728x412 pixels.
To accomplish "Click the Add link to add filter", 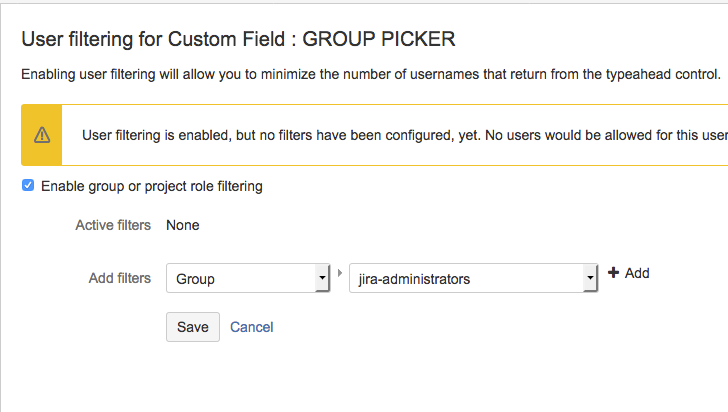I will tap(629, 273).
